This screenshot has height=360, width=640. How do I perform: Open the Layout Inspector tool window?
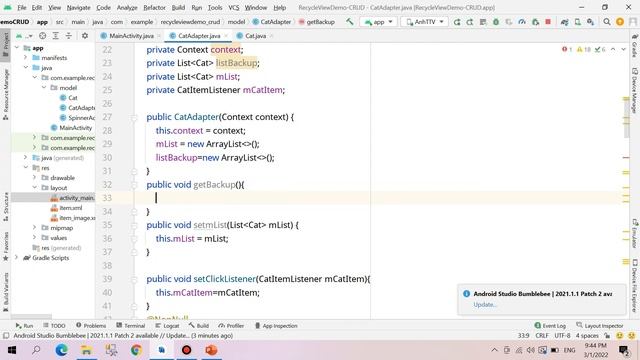click(600, 326)
